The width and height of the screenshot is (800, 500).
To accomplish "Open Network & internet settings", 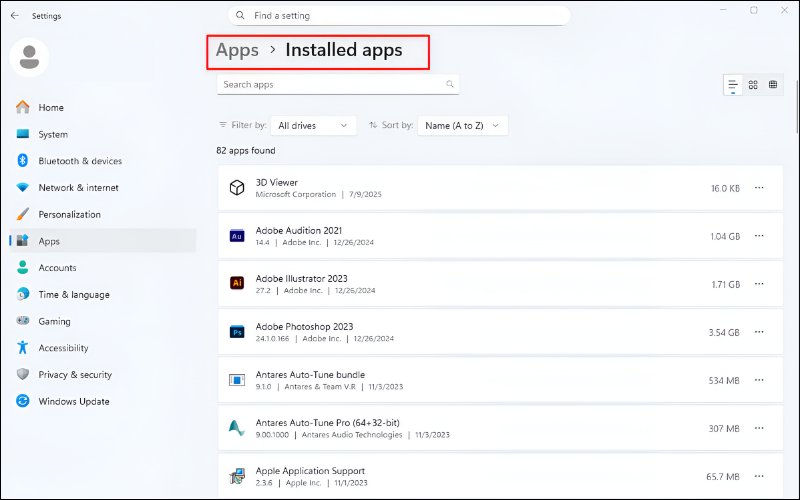I will [x=103, y=188].
